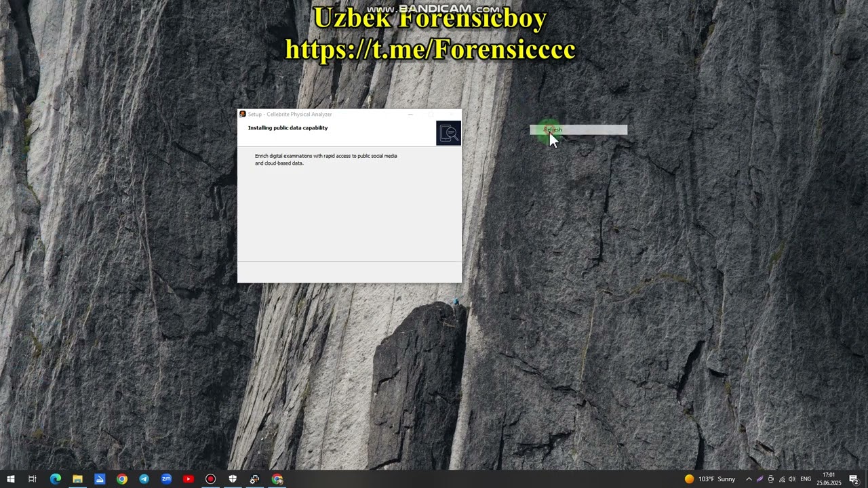Click the Cellebrite setup window title icon
The width and height of the screenshot is (868, 488).
(x=243, y=114)
